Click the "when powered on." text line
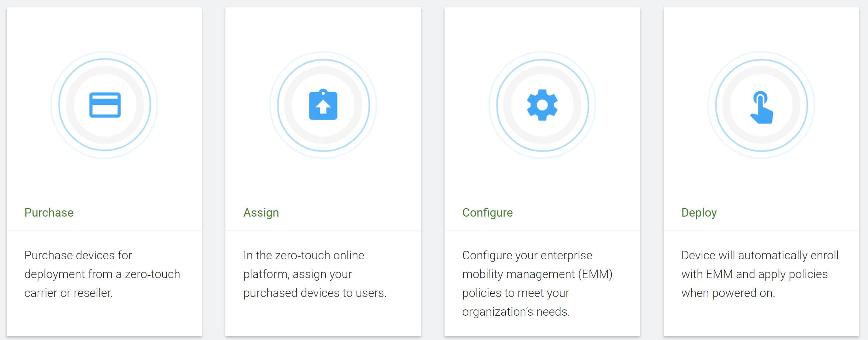868x340 pixels. pyautogui.click(x=728, y=293)
